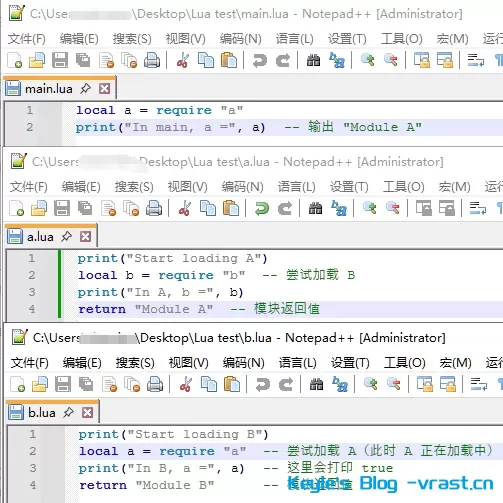Open 编码(N) menu in b.lua window
Screen dimensions: 503x503
(x=243, y=363)
